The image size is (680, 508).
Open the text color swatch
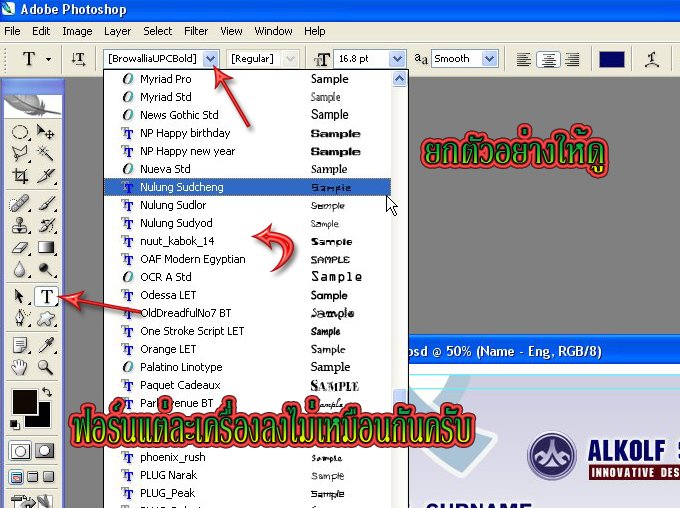click(611, 59)
